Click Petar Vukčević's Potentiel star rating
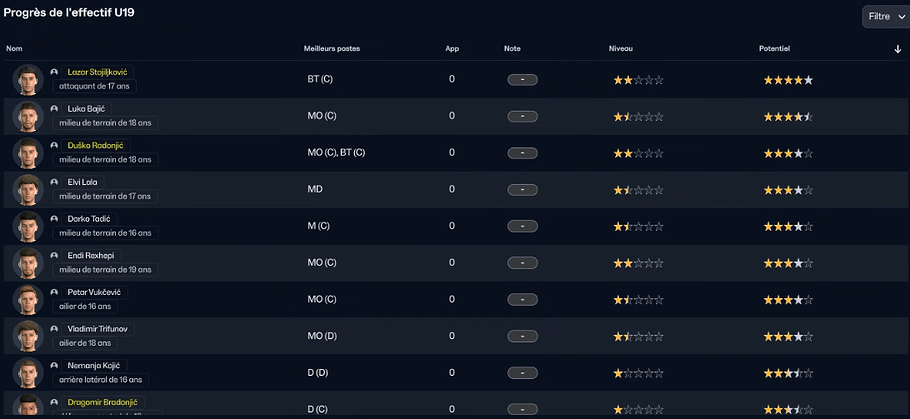The height and width of the screenshot is (419, 910). pos(788,299)
